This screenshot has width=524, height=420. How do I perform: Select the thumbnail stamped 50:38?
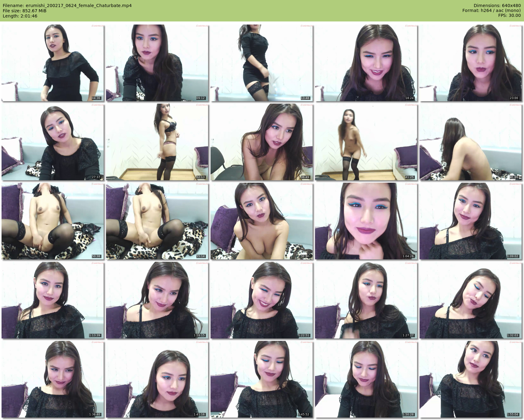click(x=53, y=221)
